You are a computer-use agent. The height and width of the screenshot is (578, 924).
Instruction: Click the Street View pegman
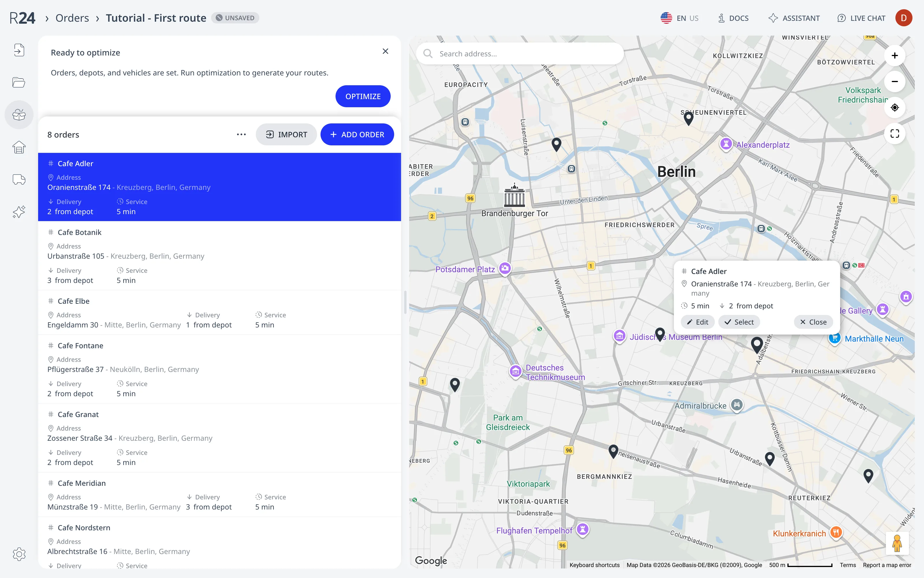[x=897, y=543]
